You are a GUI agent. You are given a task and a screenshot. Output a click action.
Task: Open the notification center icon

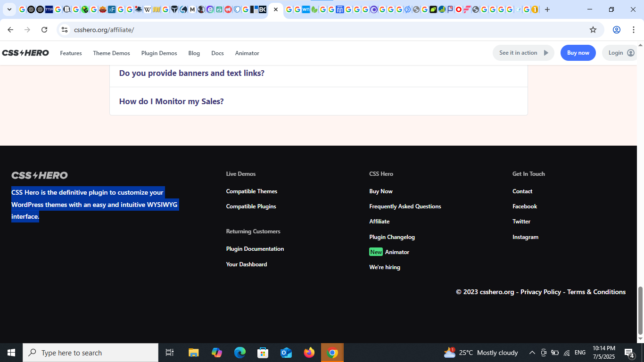[629, 353]
